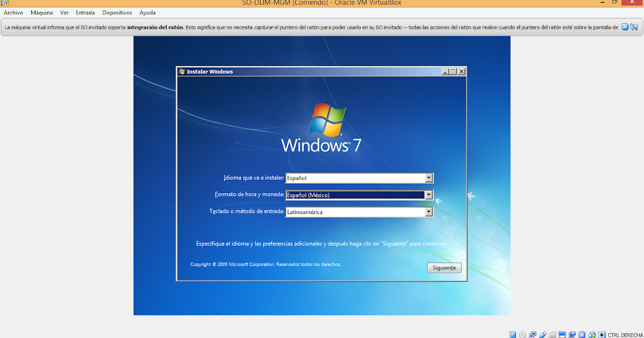Open the Entrada menu
The width and height of the screenshot is (644, 338).
click(85, 12)
